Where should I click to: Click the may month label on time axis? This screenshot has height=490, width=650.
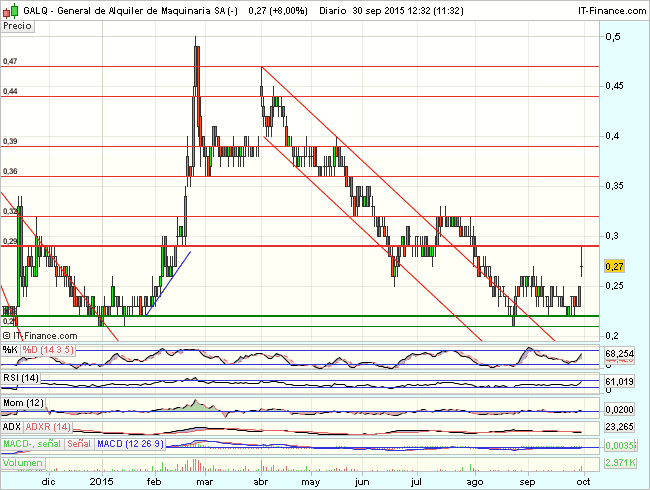310,482
